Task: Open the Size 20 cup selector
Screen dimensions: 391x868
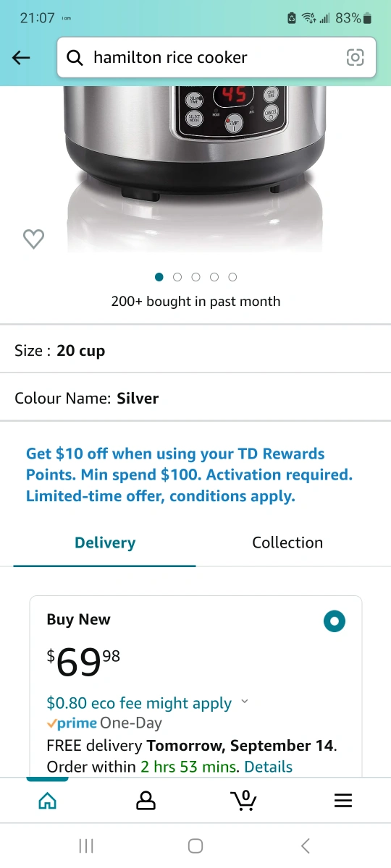Action: tap(195, 350)
